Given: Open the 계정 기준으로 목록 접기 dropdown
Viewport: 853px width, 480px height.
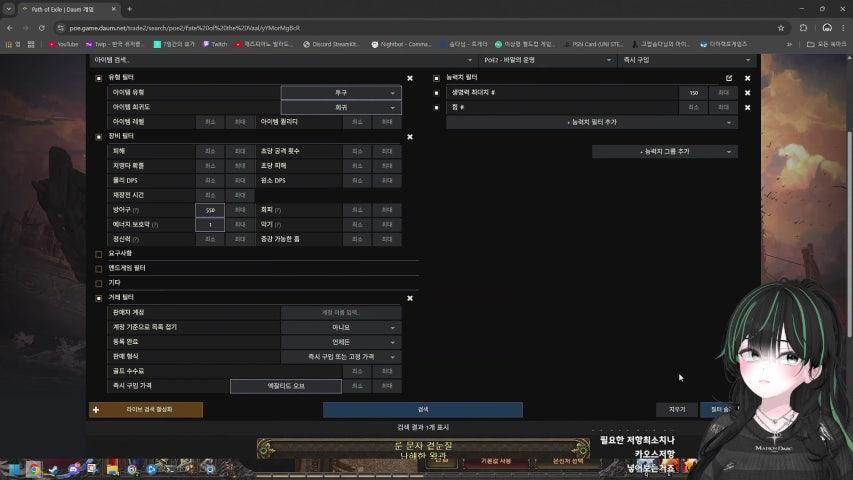Looking at the screenshot, I should (341, 328).
